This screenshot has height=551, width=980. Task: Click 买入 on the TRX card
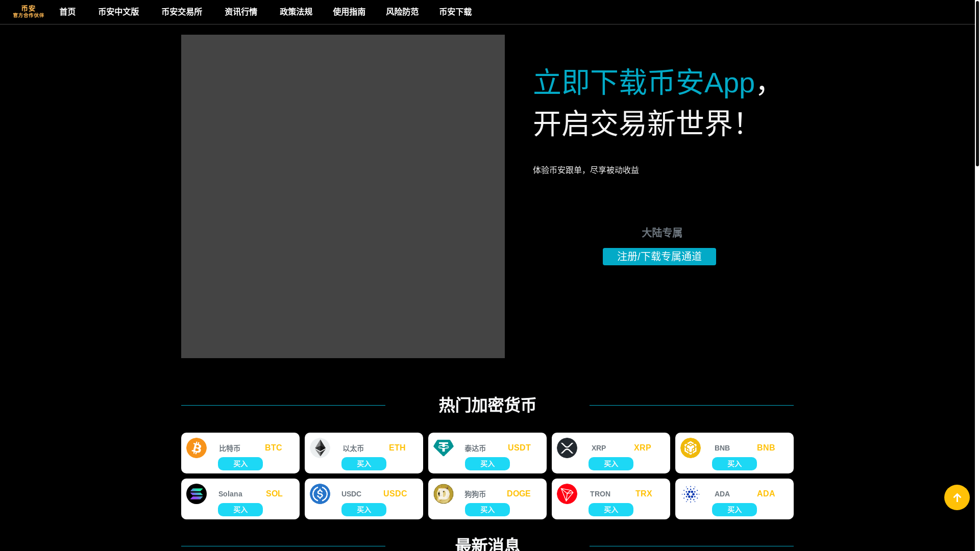pos(611,510)
